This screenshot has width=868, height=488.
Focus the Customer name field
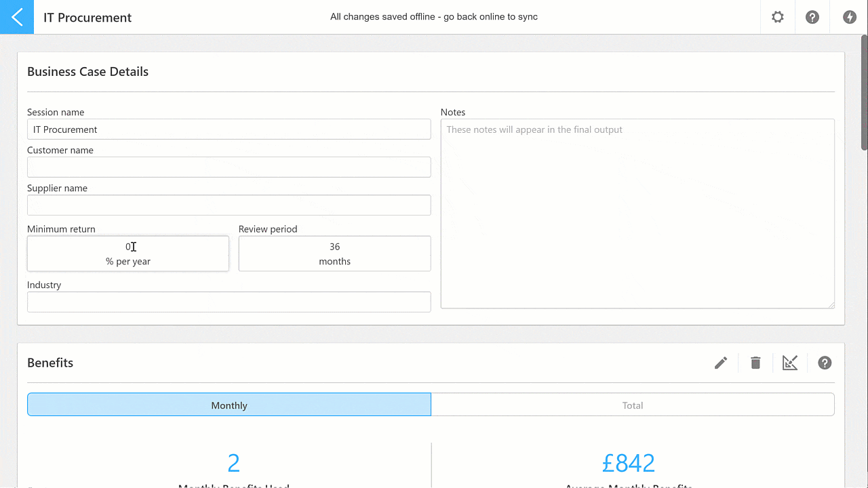(229, 167)
